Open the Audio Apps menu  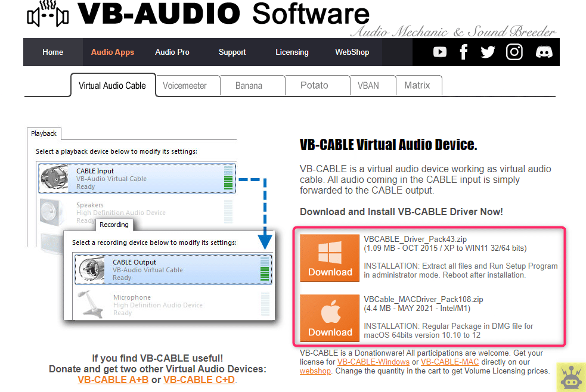coord(113,52)
